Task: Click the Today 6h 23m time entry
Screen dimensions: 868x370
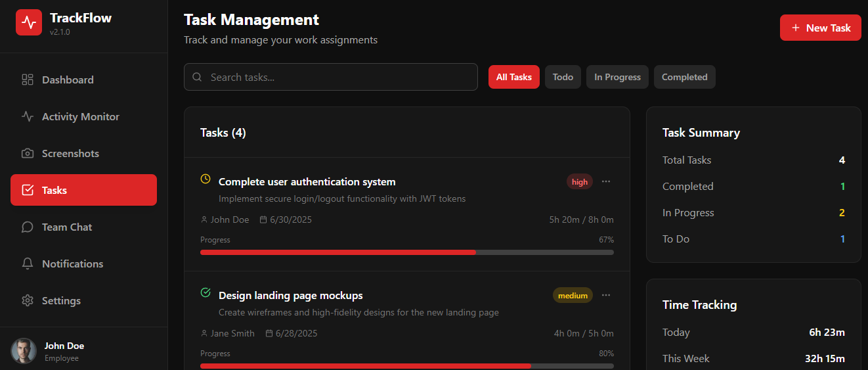Action: coord(754,333)
